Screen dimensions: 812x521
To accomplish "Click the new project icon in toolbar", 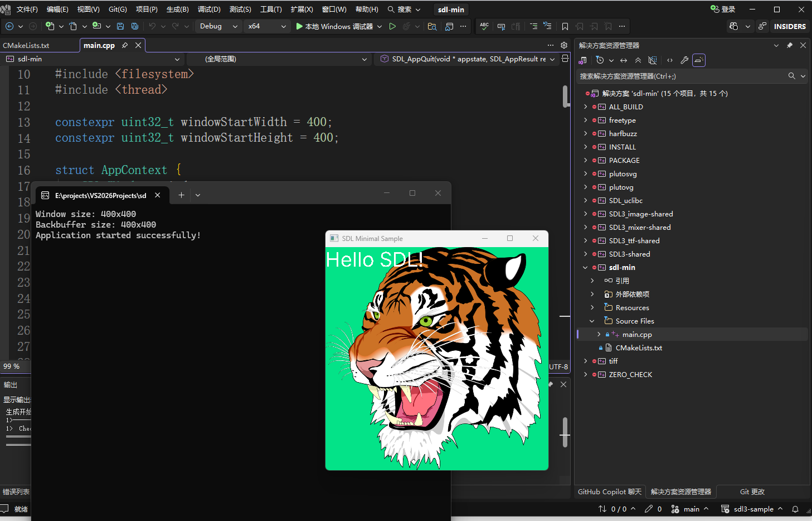I will coord(50,26).
